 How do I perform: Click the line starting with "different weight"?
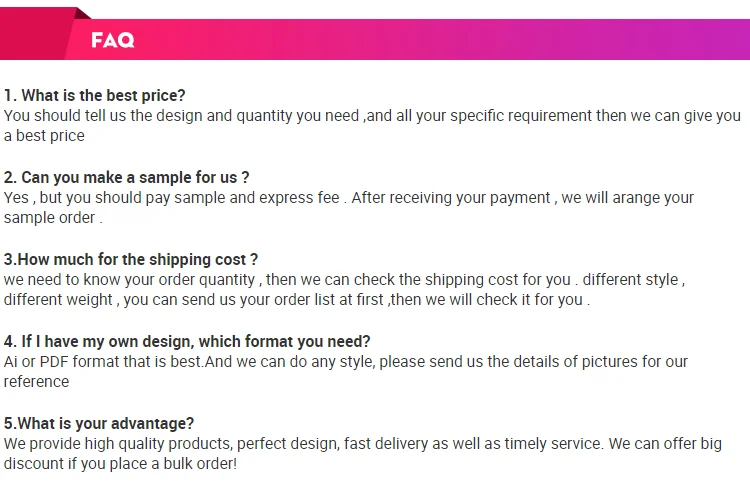pyautogui.click(x=296, y=300)
